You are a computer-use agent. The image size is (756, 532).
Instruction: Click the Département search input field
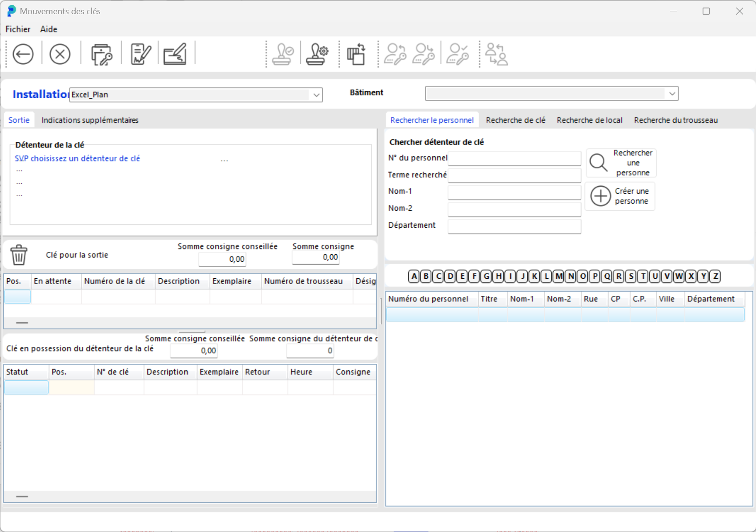tap(514, 226)
